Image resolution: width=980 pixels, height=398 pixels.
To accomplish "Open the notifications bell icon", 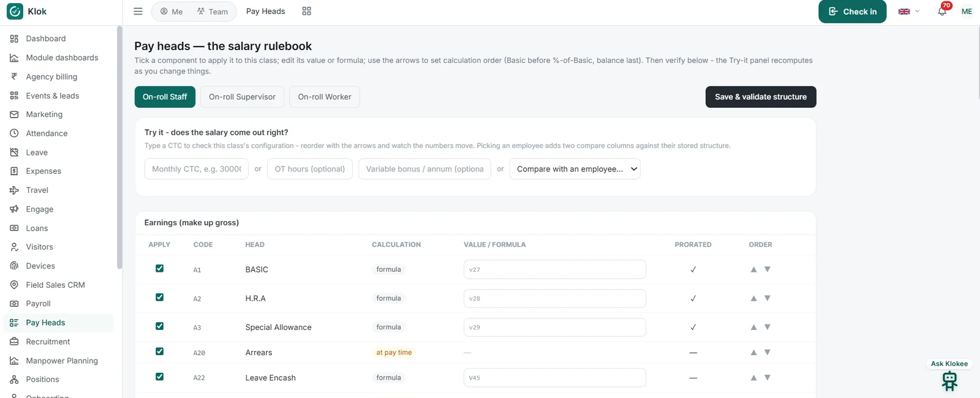I will [942, 11].
